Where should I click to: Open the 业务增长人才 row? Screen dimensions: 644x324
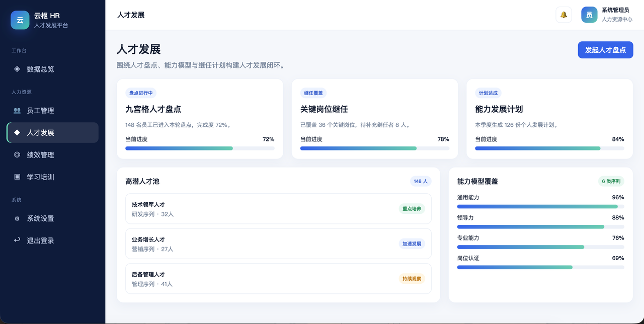tap(278, 244)
